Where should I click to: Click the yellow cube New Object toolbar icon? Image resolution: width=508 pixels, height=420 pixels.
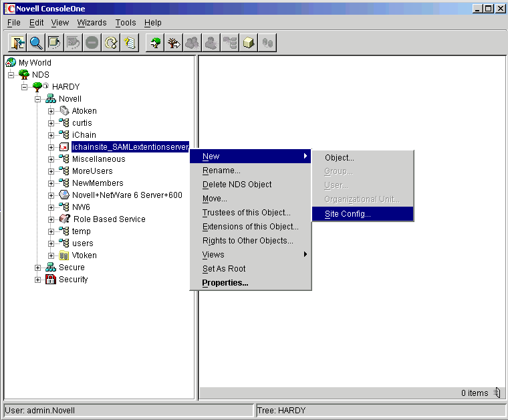click(249, 43)
